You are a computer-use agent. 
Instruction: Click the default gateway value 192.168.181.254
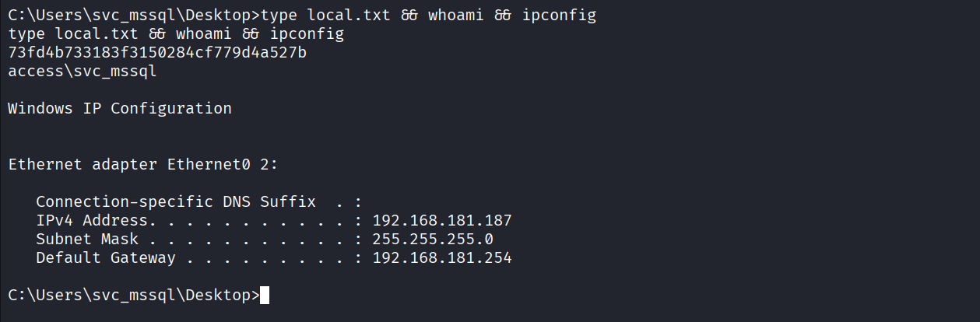pos(442,258)
